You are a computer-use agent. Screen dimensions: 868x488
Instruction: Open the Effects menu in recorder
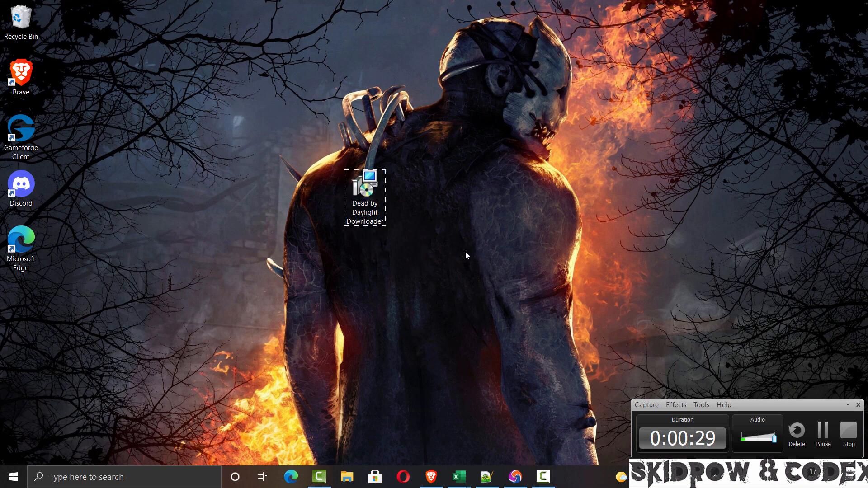coord(675,405)
